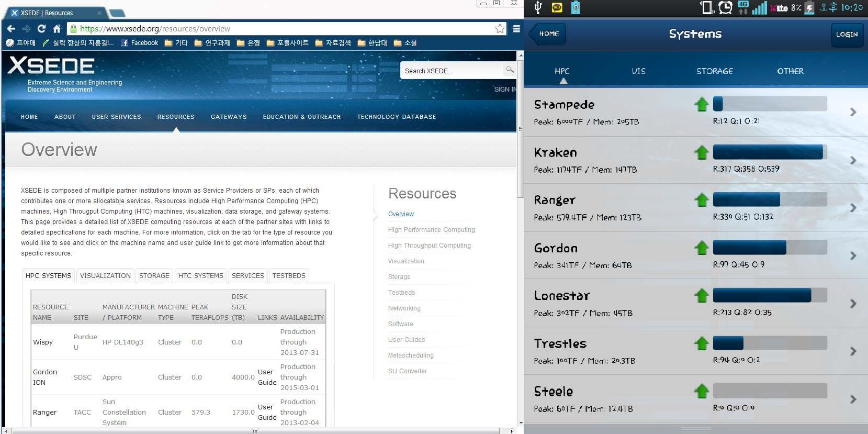Click the Search XSEDE input field
Viewport: 868px width, 434px height.
[452, 71]
